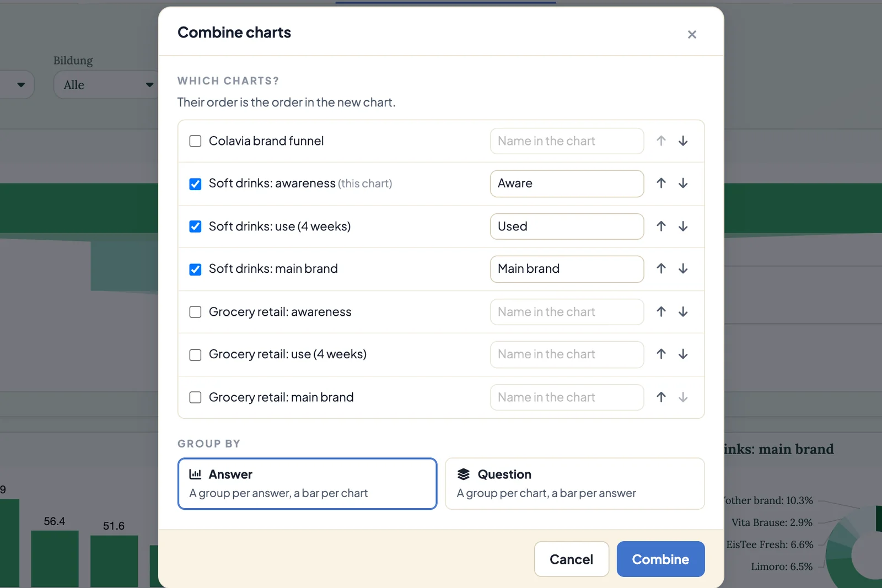Check Grocery retail: main brand checkbox
Screen dimensions: 882x588
[195, 397]
